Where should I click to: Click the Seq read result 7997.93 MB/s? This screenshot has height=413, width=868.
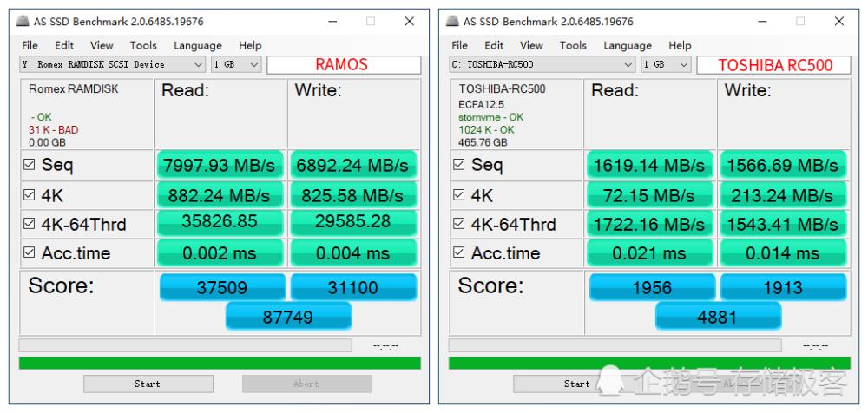coord(220,165)
